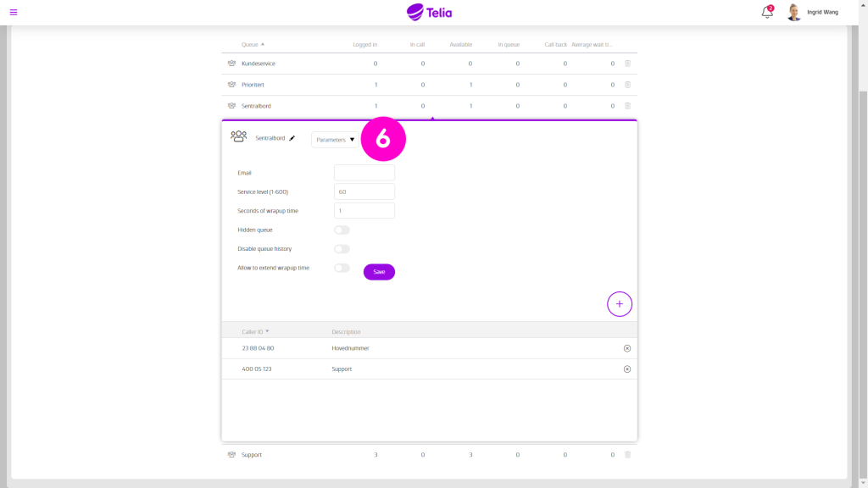Edit the Sentralbord queue name with pencil icon

point(292,136)
